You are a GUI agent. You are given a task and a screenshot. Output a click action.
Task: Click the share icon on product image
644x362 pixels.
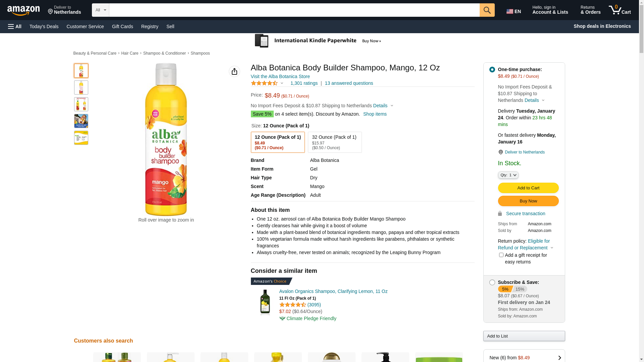click(x=234, y=71)
